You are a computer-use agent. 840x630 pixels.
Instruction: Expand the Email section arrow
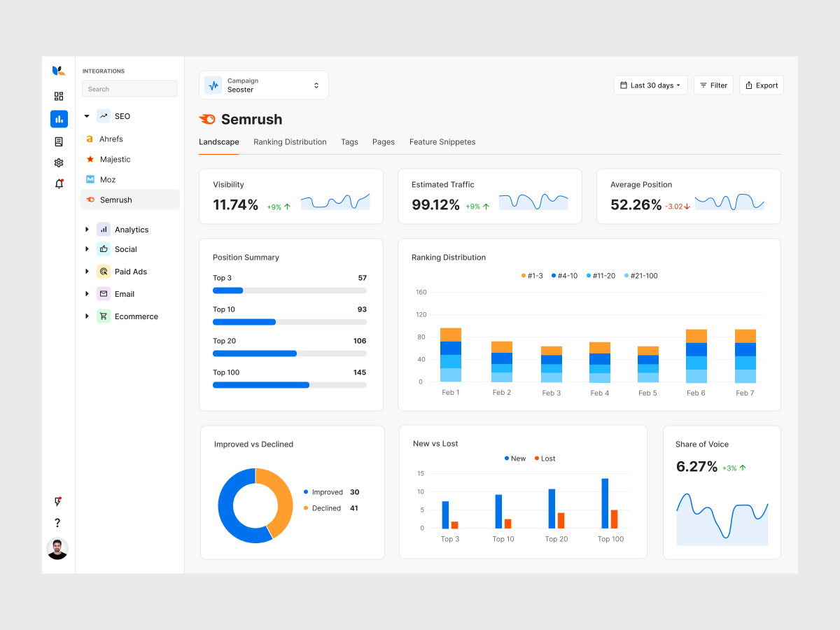(87, 294)
